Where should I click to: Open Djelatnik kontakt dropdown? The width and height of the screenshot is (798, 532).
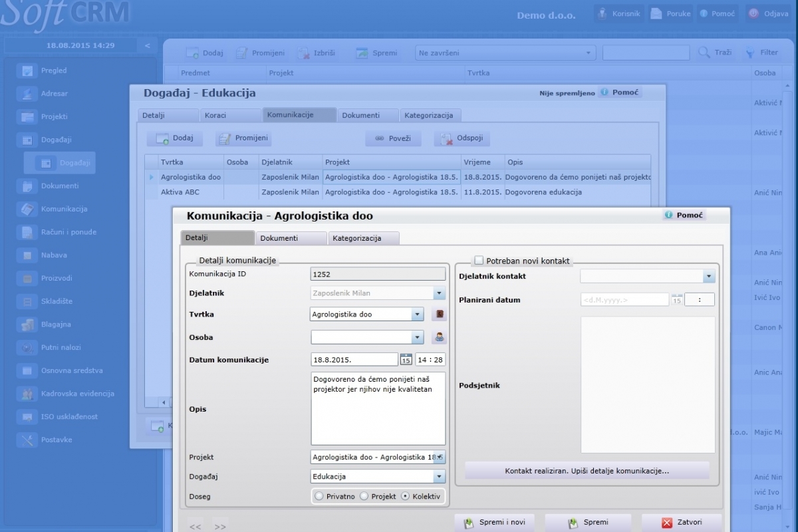[x=709, y=276]
